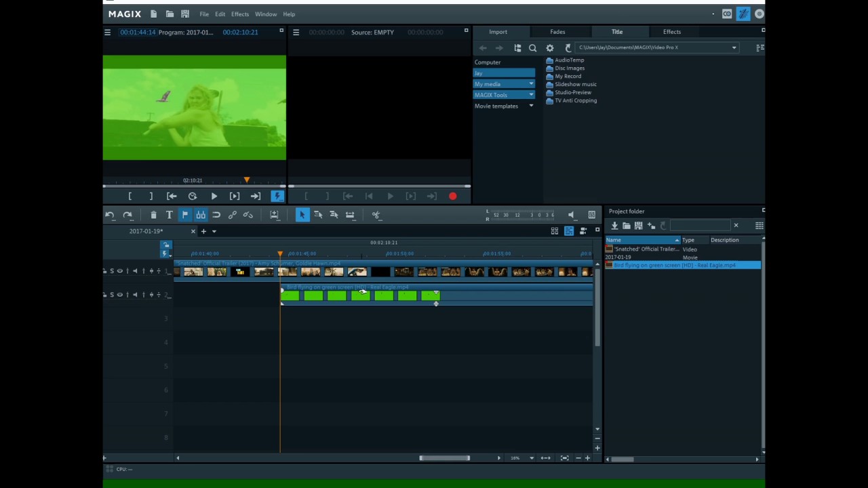The width and height of the screenshot is (868, 488).
Task: Toggle visibility eye on track 2
Action: point(120,295)
